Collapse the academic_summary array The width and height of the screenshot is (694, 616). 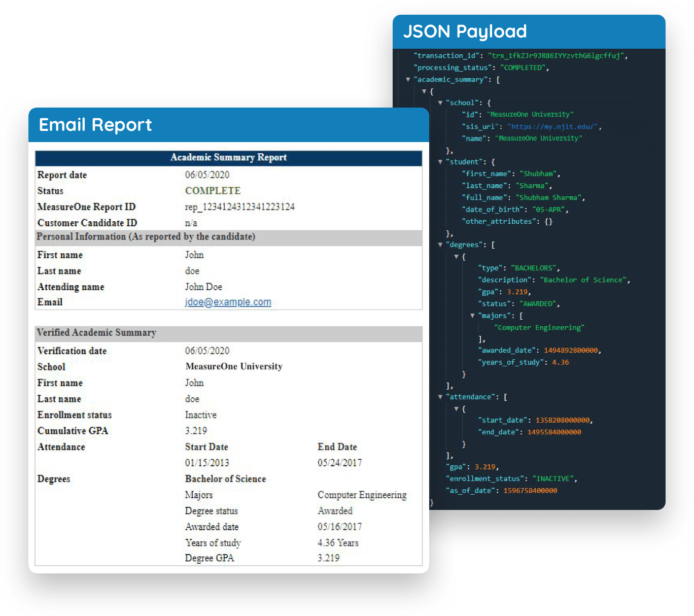[408, 80]
